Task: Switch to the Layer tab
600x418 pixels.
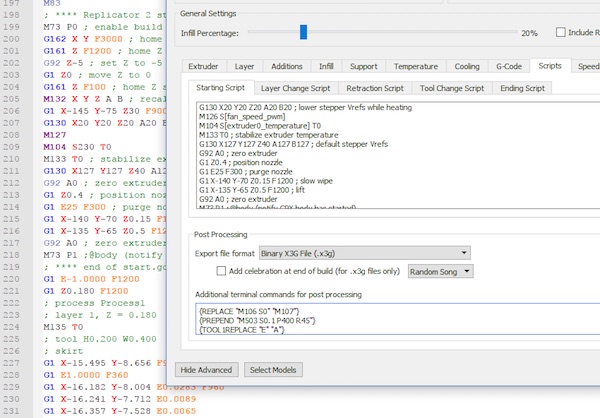Action: click(244, 66)
